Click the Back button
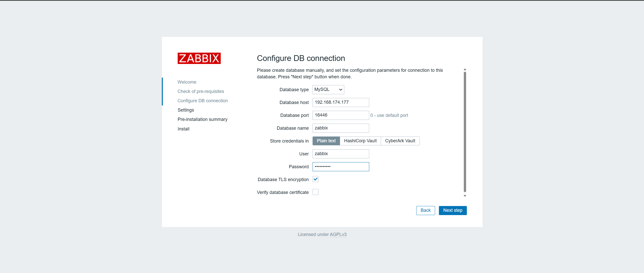Image resolution: width=644 pixels, height=273 pixels. (426, 211)
